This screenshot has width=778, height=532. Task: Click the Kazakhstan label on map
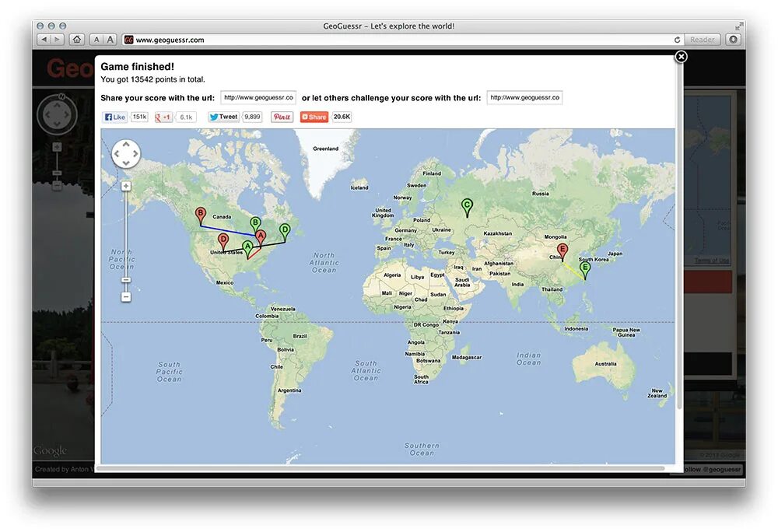coord(497,233)
